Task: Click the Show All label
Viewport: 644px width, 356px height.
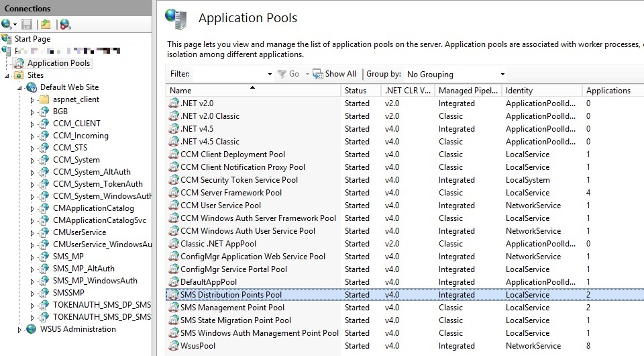Action: point(341,74)
